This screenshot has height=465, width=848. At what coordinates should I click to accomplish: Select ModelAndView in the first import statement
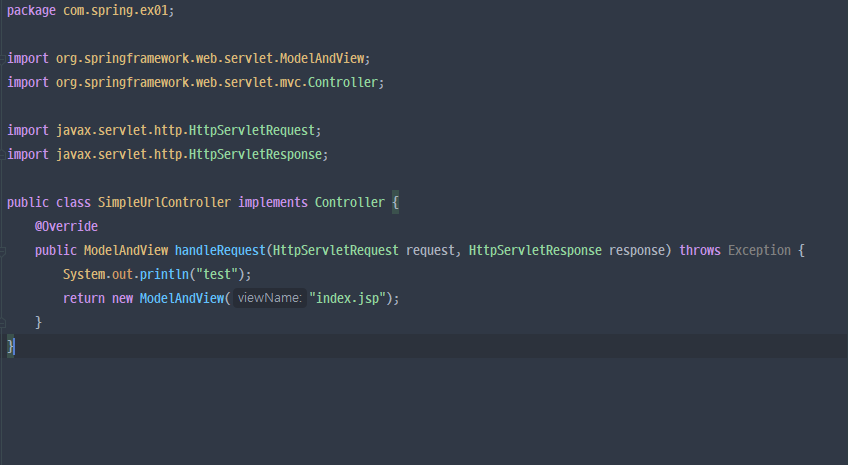pyautogui.click(x=322, y=58)
